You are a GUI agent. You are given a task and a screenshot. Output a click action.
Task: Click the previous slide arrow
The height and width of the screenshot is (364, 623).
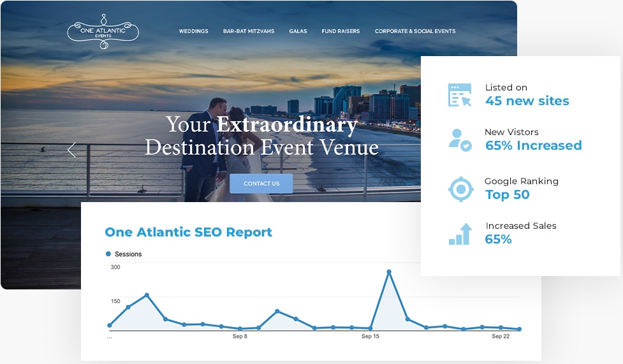[71, 150]
